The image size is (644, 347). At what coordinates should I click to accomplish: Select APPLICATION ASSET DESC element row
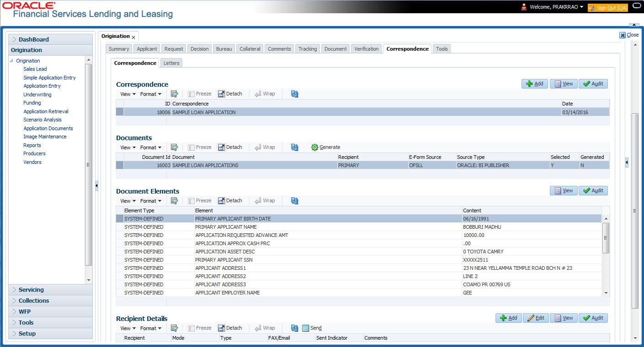pos(359,252)
